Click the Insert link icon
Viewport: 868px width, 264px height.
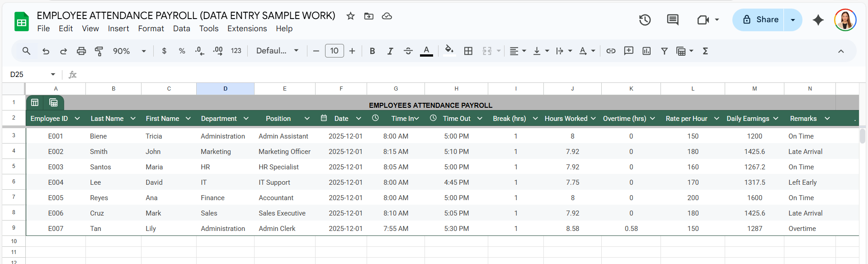coord(611,51)
